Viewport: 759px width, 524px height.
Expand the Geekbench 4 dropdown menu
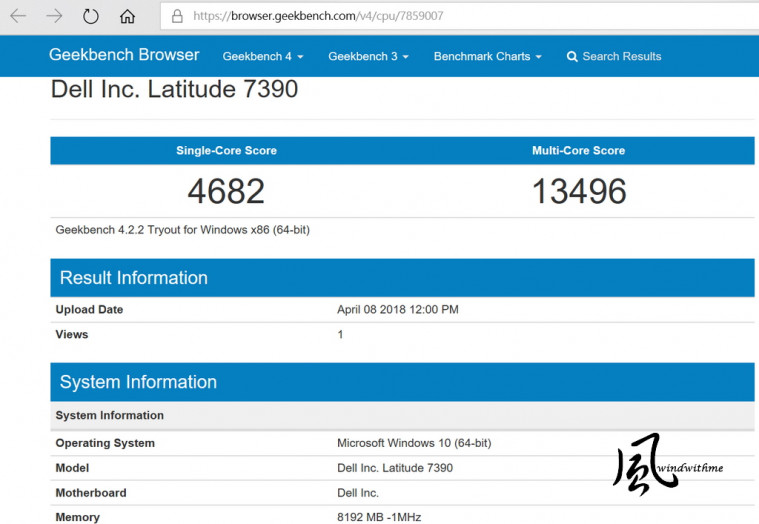(263, 57)
